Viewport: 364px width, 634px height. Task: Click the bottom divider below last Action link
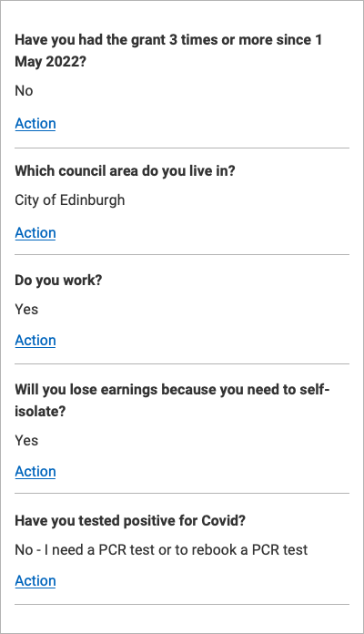coord(182,605)
